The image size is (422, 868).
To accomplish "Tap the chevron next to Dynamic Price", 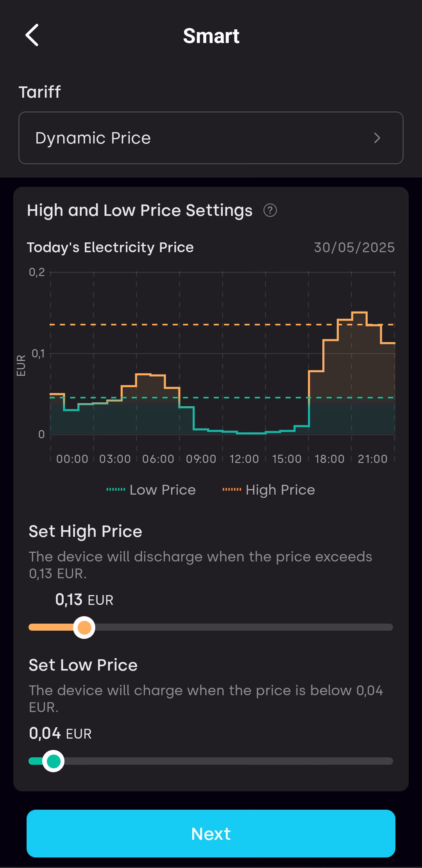I will (x=377, y=138).
